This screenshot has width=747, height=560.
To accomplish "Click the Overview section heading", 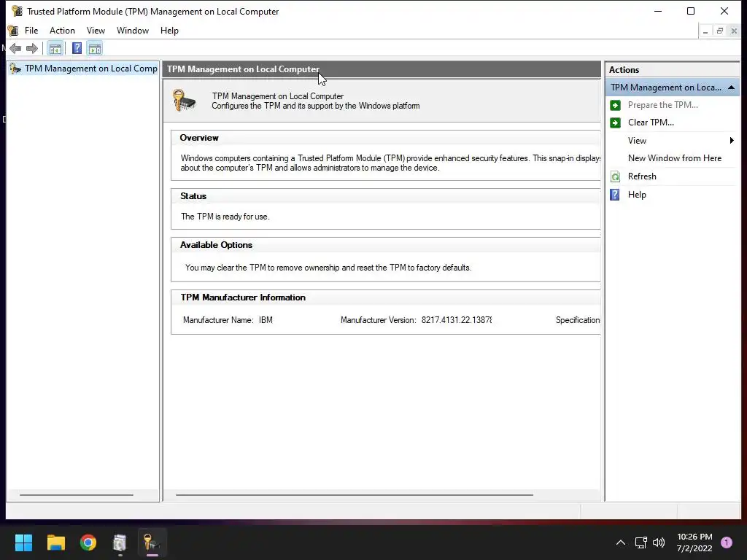I will [x=199, y=138].
